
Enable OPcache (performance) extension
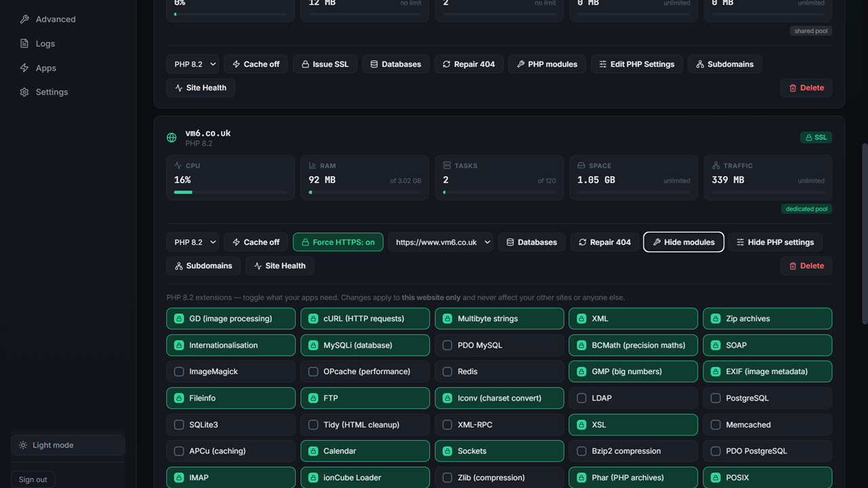pyautogui.click(x=365, y=371)
